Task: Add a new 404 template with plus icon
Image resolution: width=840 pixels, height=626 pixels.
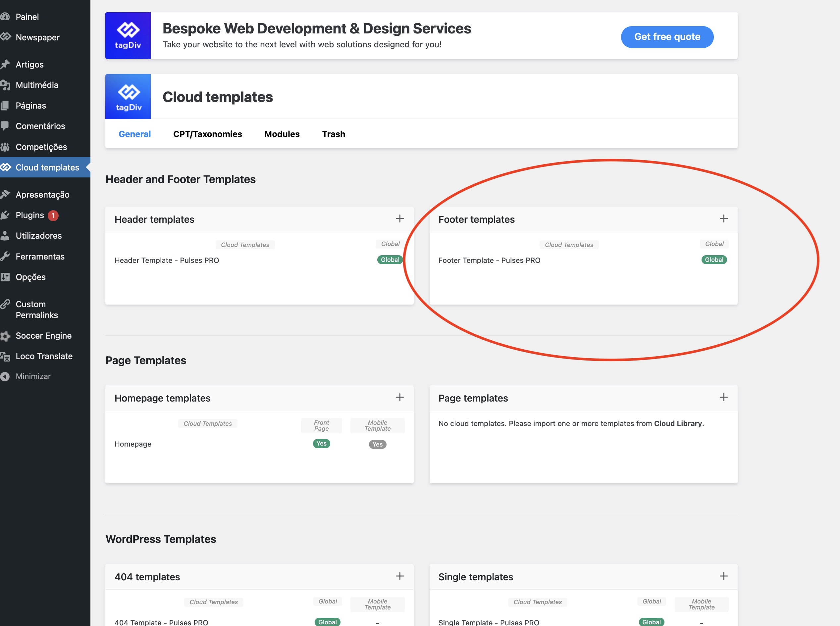Action: (399, 576)
